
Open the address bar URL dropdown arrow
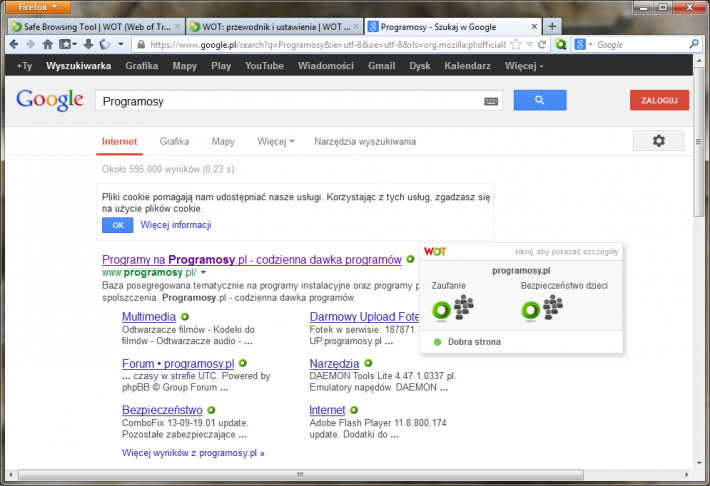click(x=529, y=44)
